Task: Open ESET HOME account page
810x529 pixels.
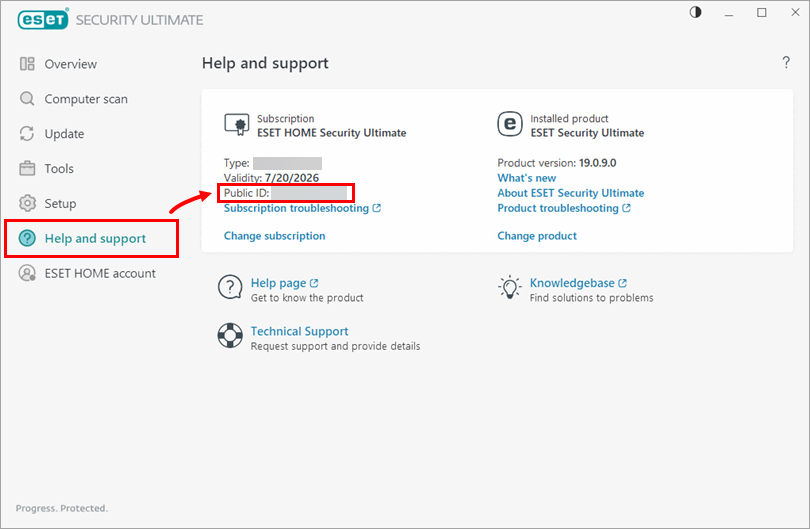Action: tap(99, 273)
